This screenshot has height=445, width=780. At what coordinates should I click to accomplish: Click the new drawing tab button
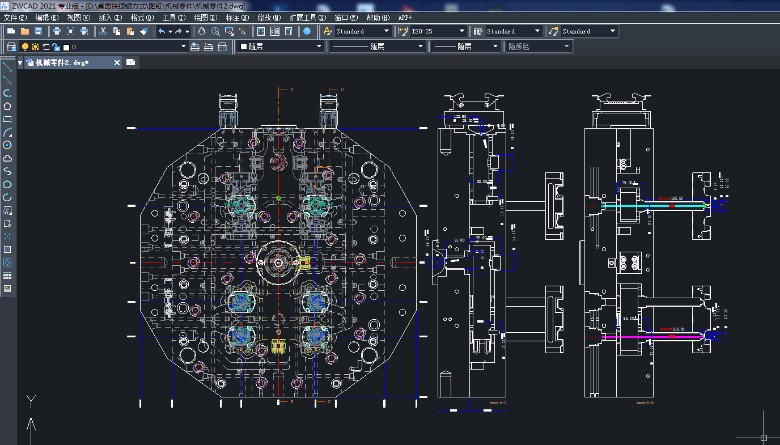tap(131, 62)
